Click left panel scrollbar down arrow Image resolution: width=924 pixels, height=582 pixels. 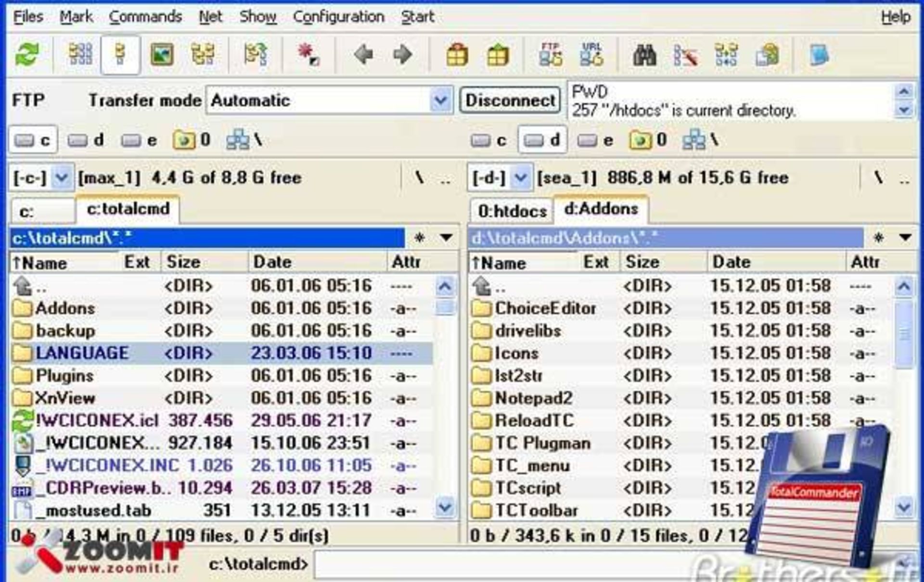[445, 507]
